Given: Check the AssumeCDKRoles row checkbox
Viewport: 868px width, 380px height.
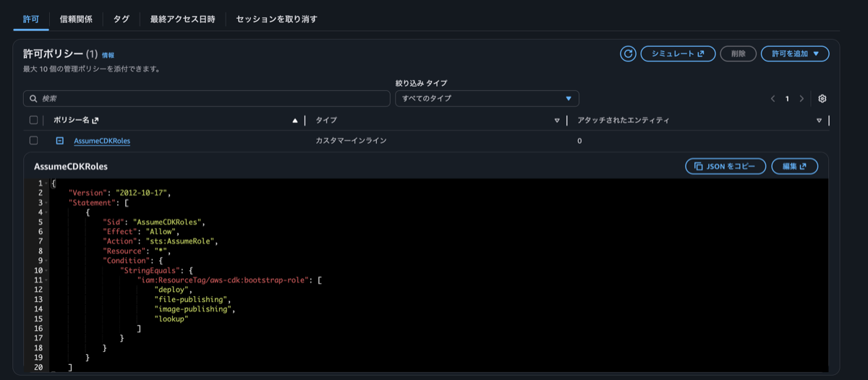Looking at the screenshot, I should coord(33,140).
